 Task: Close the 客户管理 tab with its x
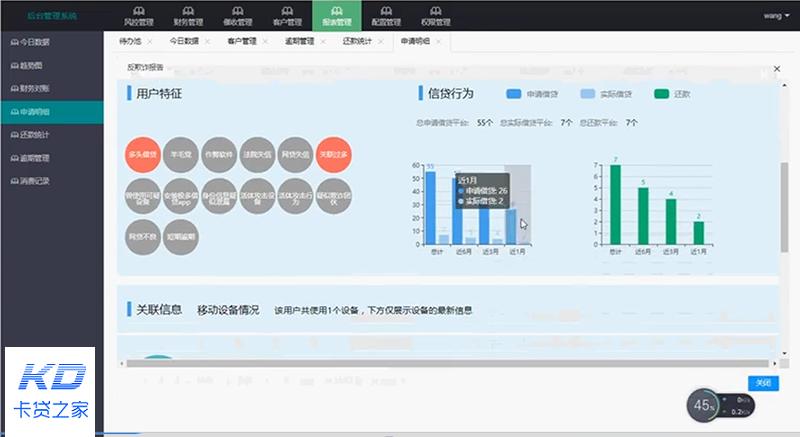click(265, 41)
